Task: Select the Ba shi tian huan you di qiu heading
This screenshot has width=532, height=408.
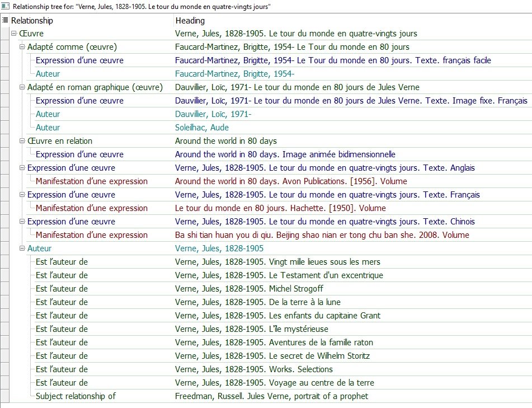Action: (x=322, y=235)
